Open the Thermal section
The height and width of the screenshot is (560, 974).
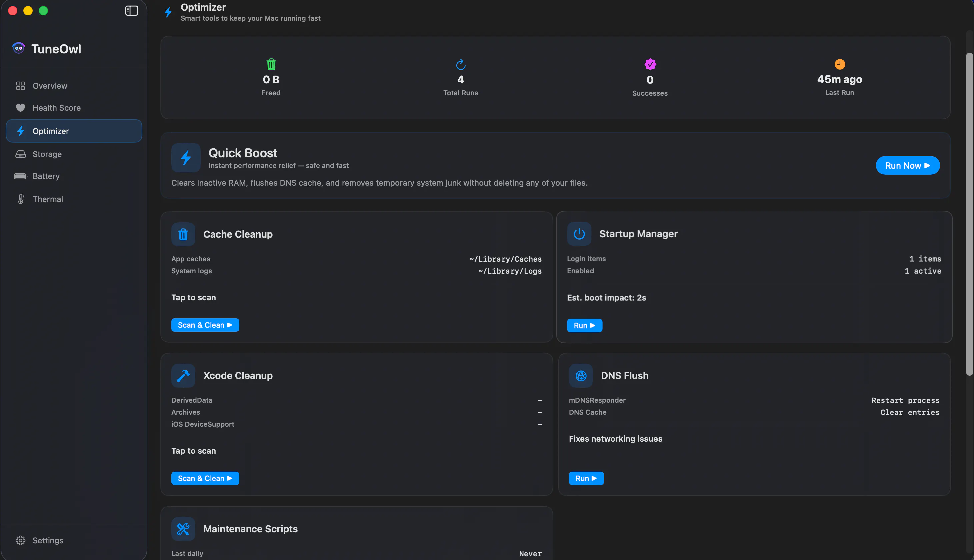point(74,199)
